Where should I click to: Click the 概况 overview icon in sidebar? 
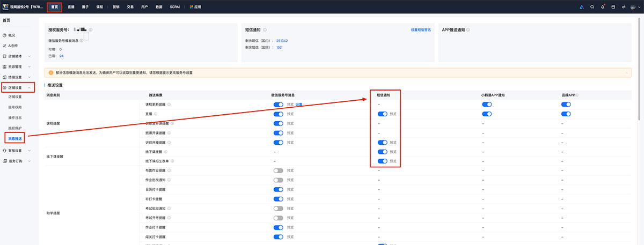(x=4, y=35)
